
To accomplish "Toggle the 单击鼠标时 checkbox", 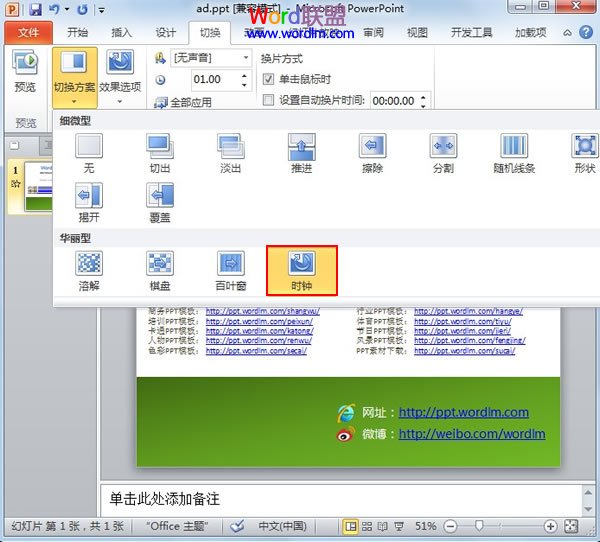I will (268, 79).
